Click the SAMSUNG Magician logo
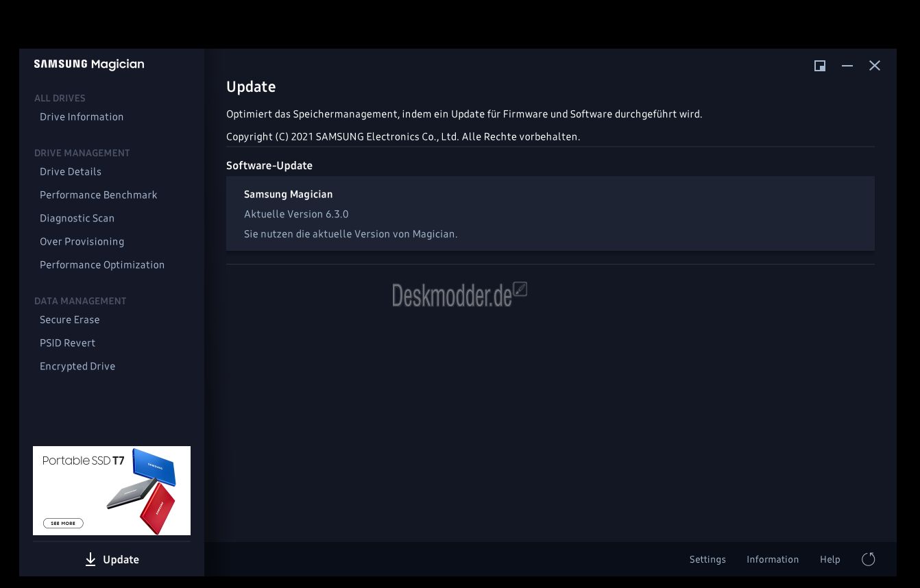Screen dimensions: 920x588 pyautogui.click(x=89, y=64)
